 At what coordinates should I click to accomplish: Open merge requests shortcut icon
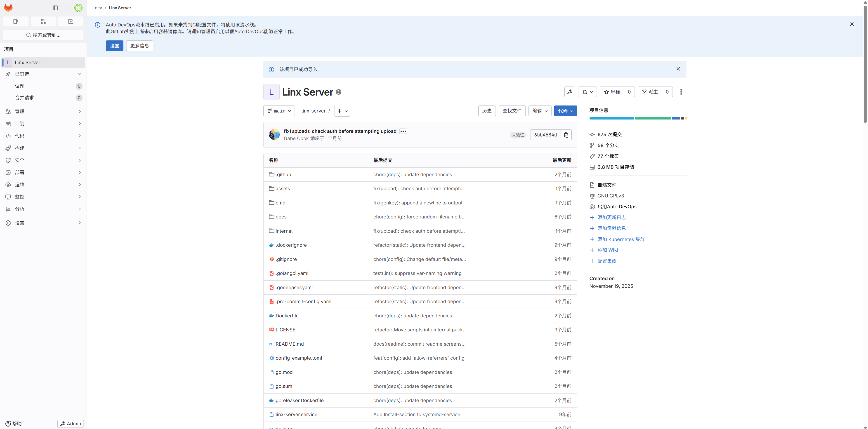[43, 21]
